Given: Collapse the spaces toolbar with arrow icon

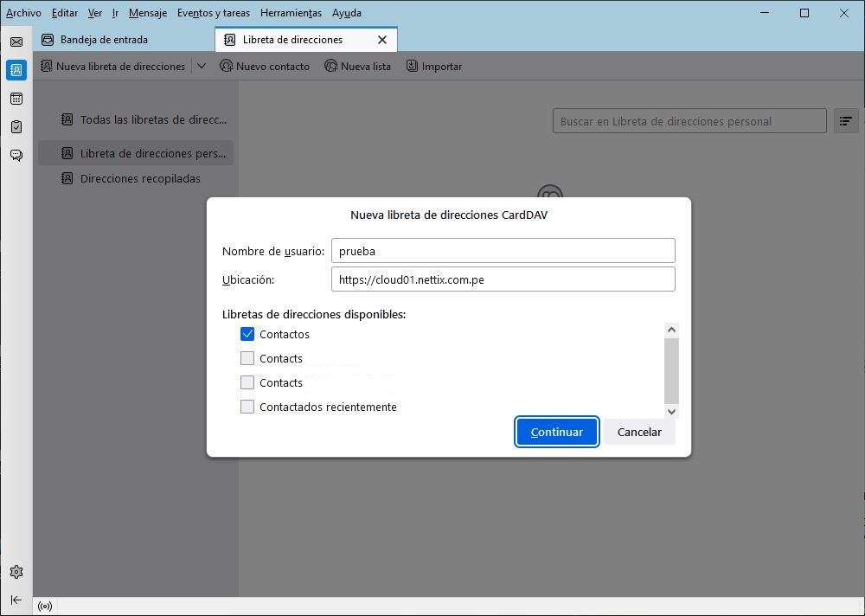Looking at the screenshot, I should click(x=16, y=600).
